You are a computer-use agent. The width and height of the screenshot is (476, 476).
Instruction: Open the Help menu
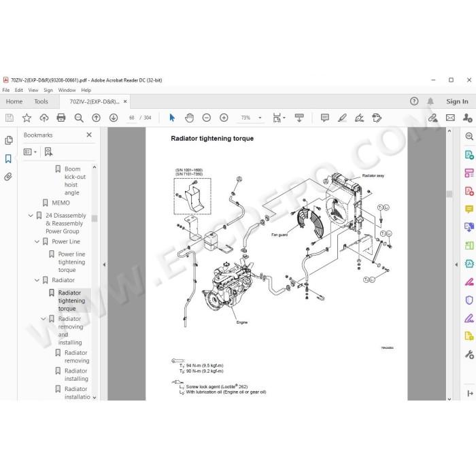(86, 90)
